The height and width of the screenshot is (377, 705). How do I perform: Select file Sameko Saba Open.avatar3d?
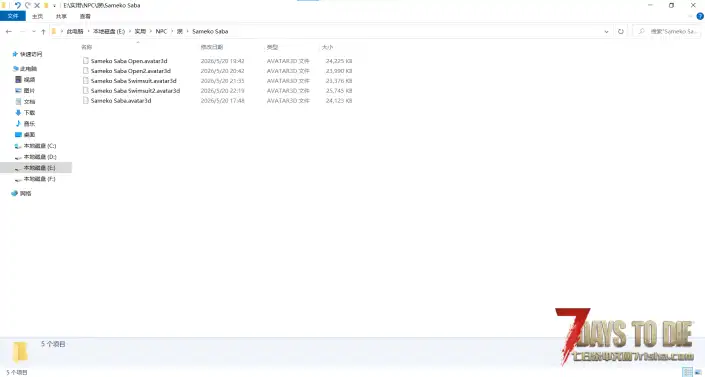[129, 61]
